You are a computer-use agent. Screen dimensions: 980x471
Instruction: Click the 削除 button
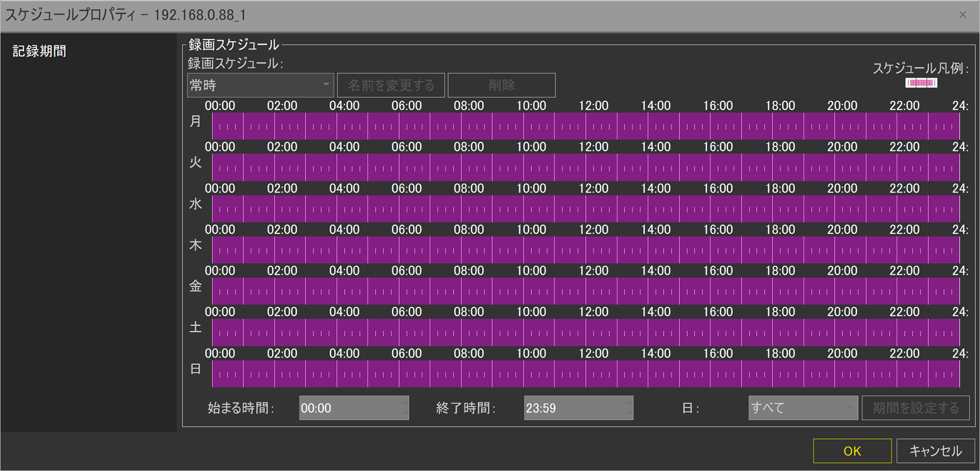(x=501, y=85)
